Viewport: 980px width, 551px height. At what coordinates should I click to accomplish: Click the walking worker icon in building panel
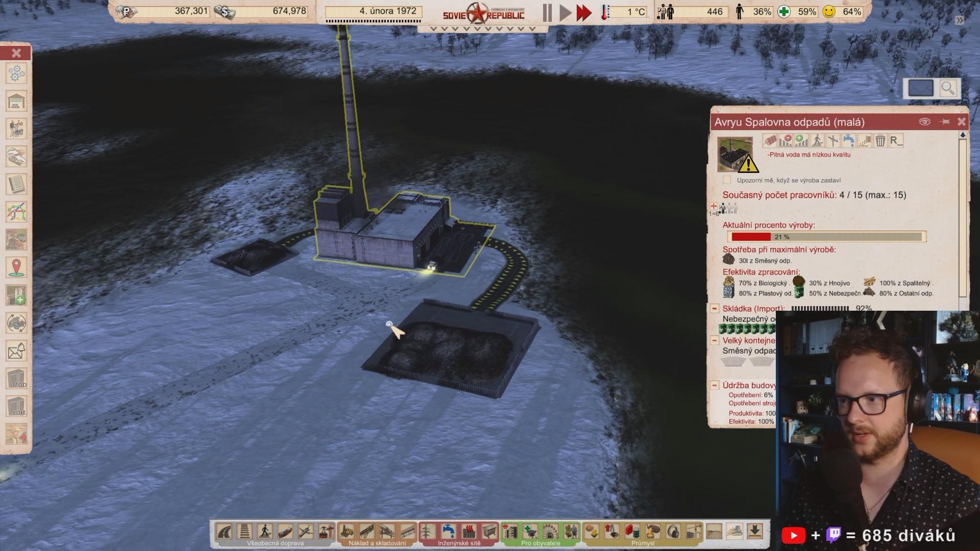(x=817, y=140)
